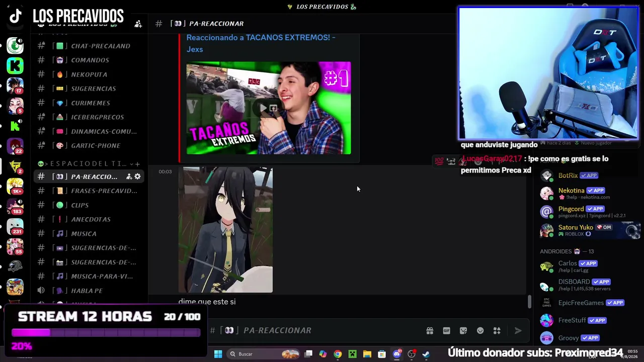Open Task View from taskbar
Viewport: 644px width, 362px height.
point(308,354)
